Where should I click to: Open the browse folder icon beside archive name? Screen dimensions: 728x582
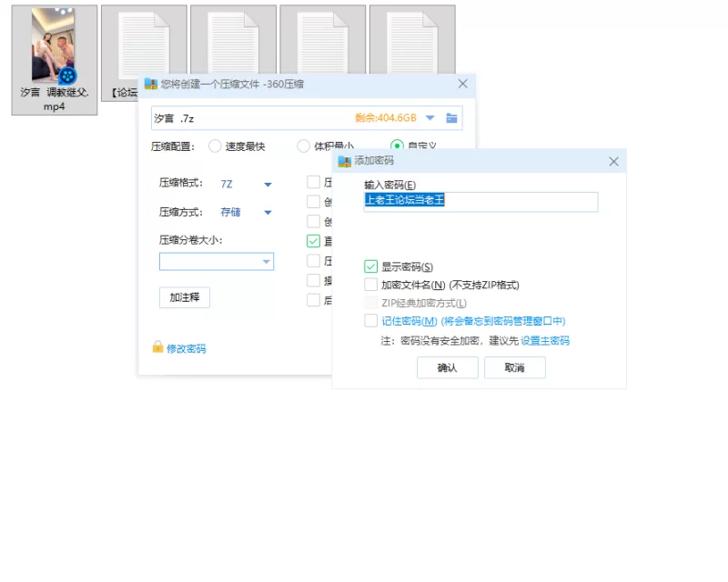click(x=451, y=118)
